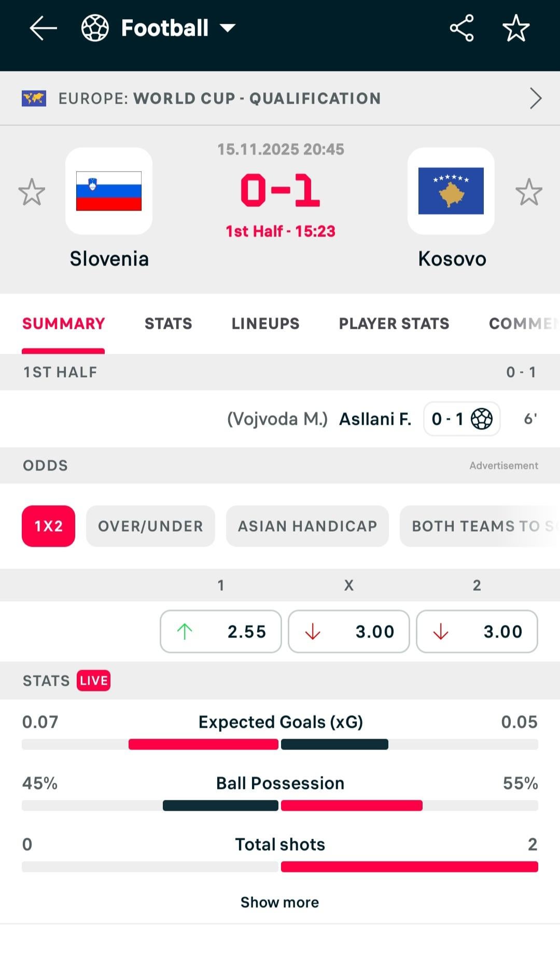
Task: Expand stats with Show more
Action: click(x=279, y=902)
